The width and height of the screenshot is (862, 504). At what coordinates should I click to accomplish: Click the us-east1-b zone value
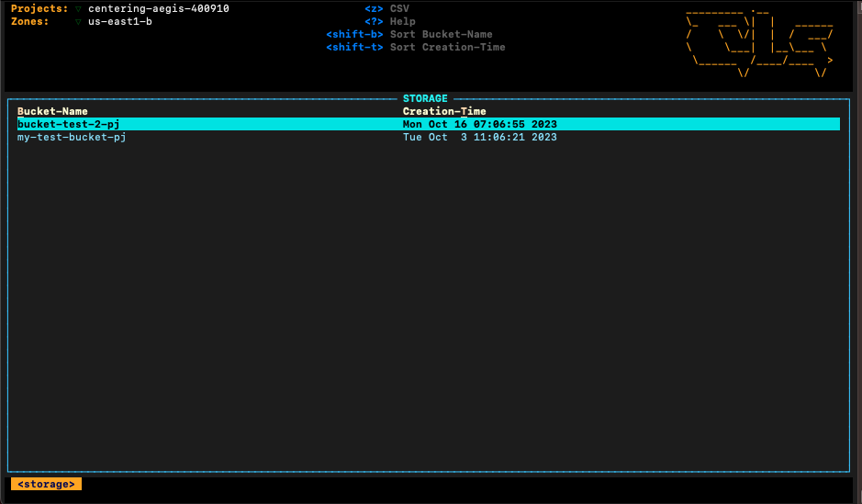point(120,21)
